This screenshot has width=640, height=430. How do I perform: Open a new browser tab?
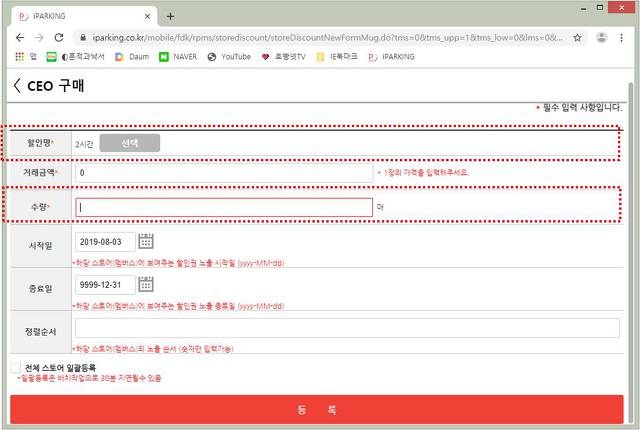coord(171,16)
